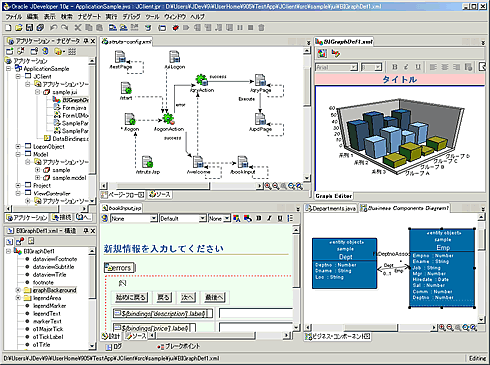Switch to the Departments.java tab
The width and height of the screenshot is (490, 365).
[x=331, y=208]
